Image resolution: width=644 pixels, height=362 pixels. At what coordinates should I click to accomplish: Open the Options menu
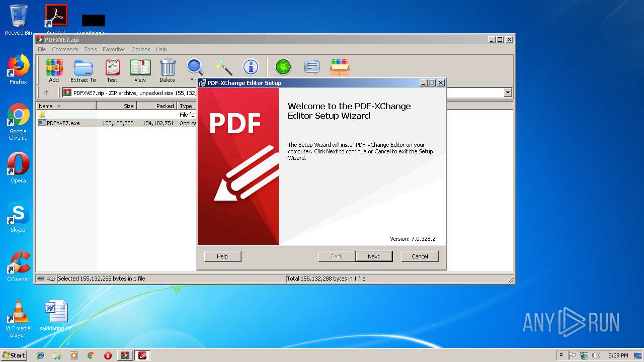pyautogui.click(x=141, y=49)
